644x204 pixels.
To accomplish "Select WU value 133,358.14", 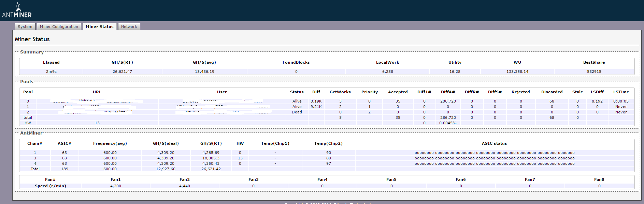I will coord(517,72).
